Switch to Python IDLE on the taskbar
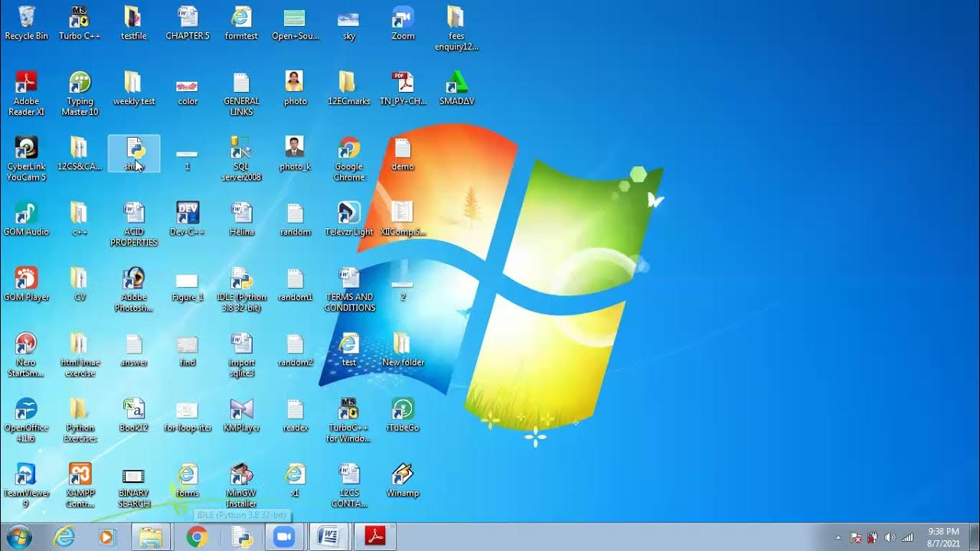 (242, 537)
